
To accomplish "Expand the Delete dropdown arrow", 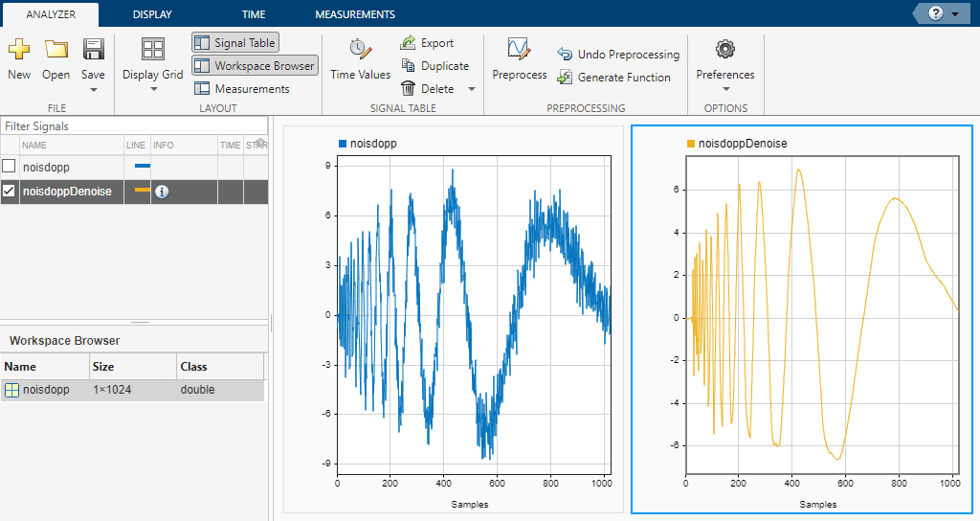I will pyautogui.click(x=472, y=89).
